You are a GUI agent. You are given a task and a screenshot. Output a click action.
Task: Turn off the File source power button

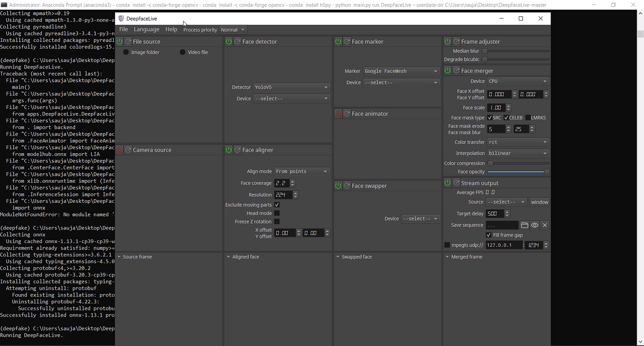120,41
